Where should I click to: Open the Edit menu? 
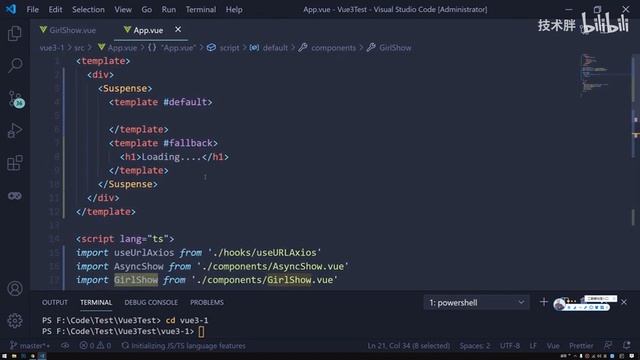(55, 9)
